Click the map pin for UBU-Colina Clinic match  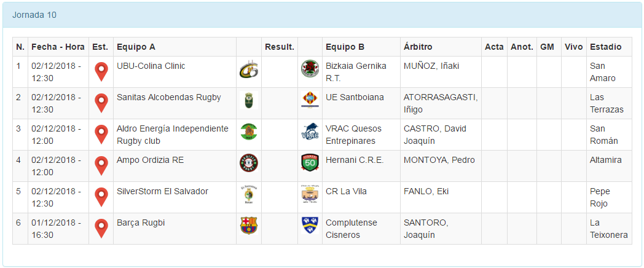click(101, 72)
